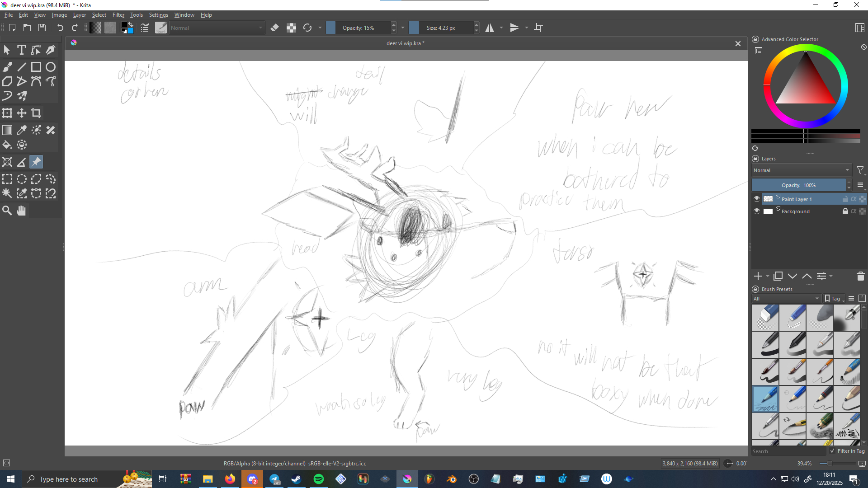Open the Filter menu

[118, 15]
